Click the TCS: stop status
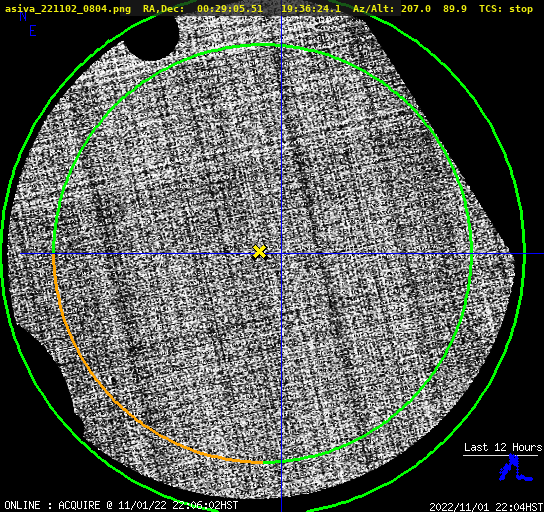The image size is (544, 512). pos(506,9)
